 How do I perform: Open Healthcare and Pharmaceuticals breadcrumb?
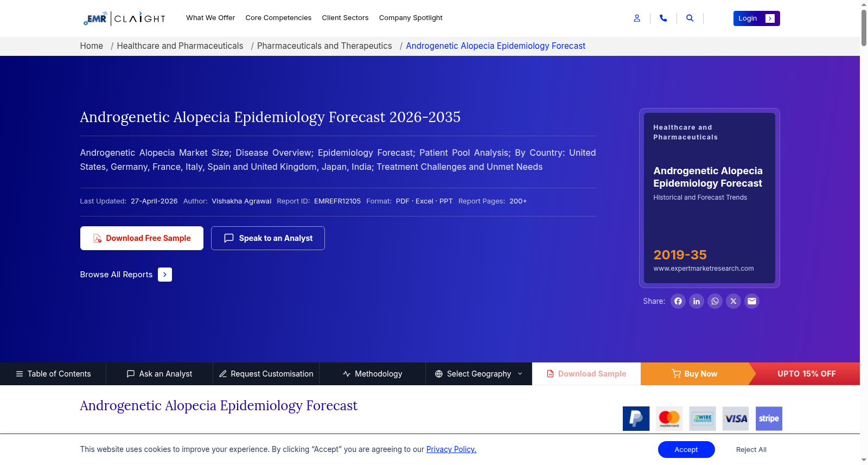[180, 46]
